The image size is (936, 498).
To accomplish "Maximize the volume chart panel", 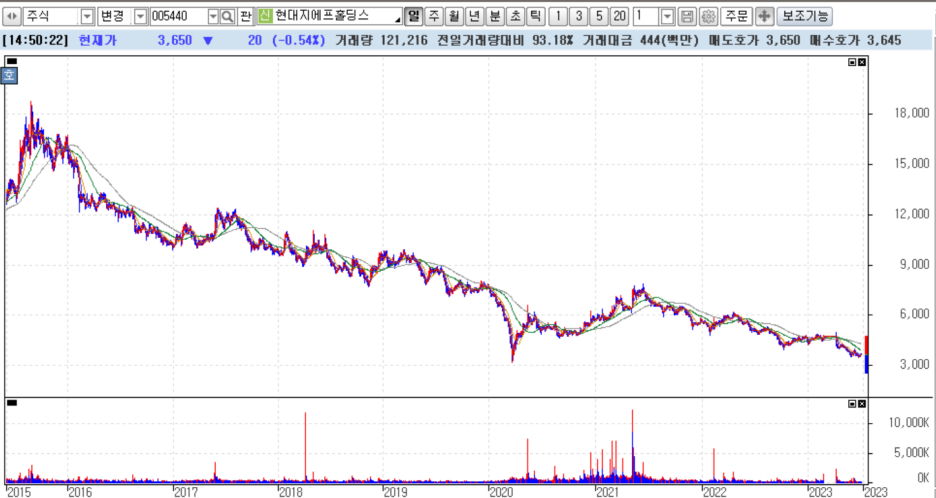I will pos(852,404).
